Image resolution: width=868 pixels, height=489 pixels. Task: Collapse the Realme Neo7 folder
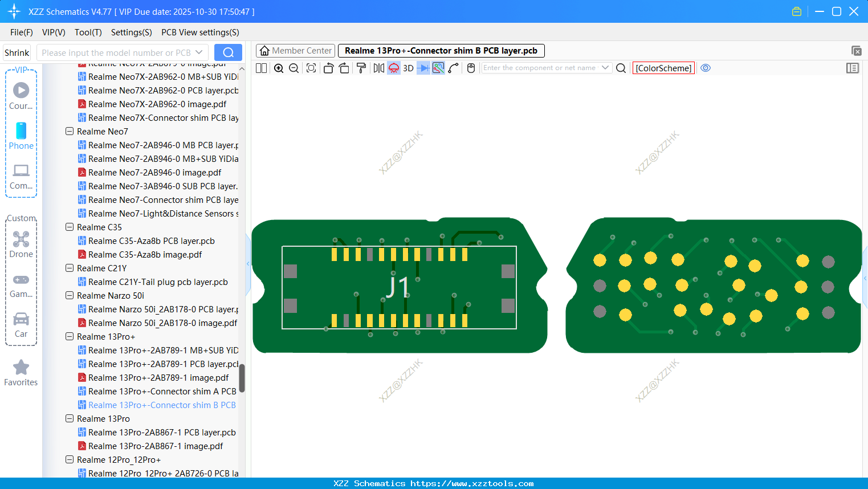tap(70, 132)
